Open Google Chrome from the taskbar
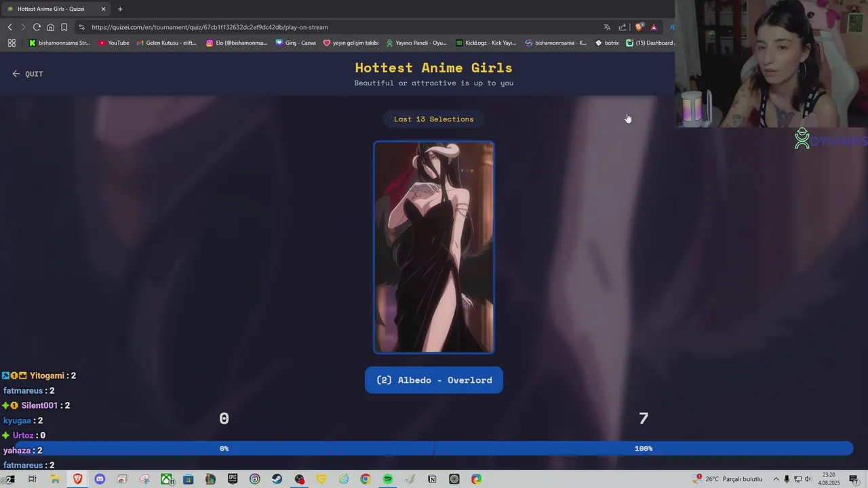Viewport: 868px width, 488px height. click(366, 479)
